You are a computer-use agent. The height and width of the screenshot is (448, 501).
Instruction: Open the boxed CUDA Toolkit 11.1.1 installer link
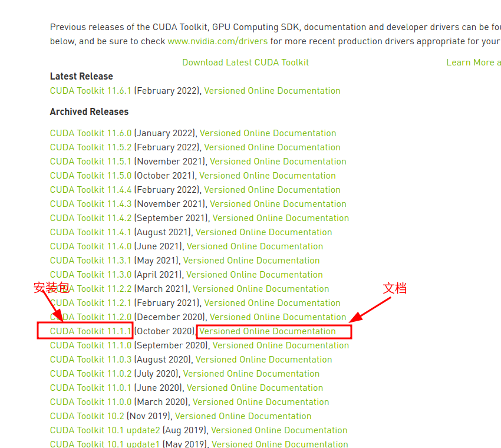coord(90,331)
